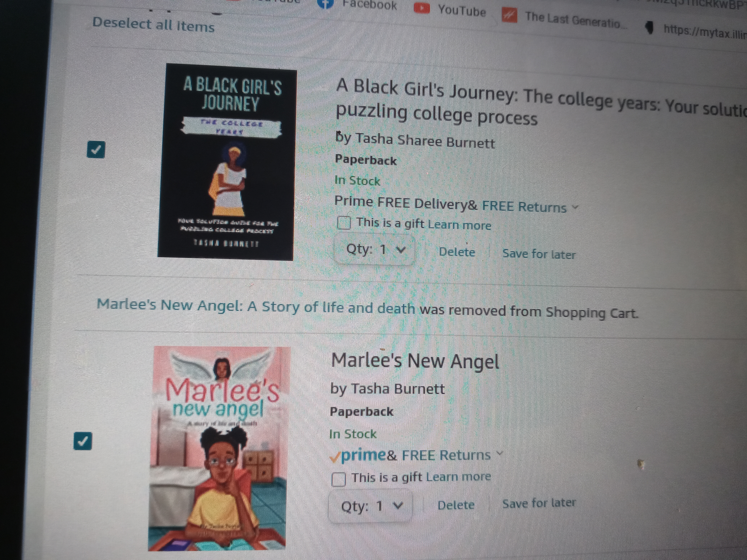Click Deselect all items link
This screenshot has height=560, width=747.
pos(154,25)
